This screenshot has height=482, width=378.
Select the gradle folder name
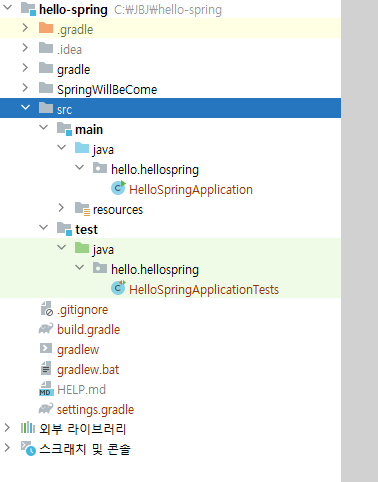point(74,70)
